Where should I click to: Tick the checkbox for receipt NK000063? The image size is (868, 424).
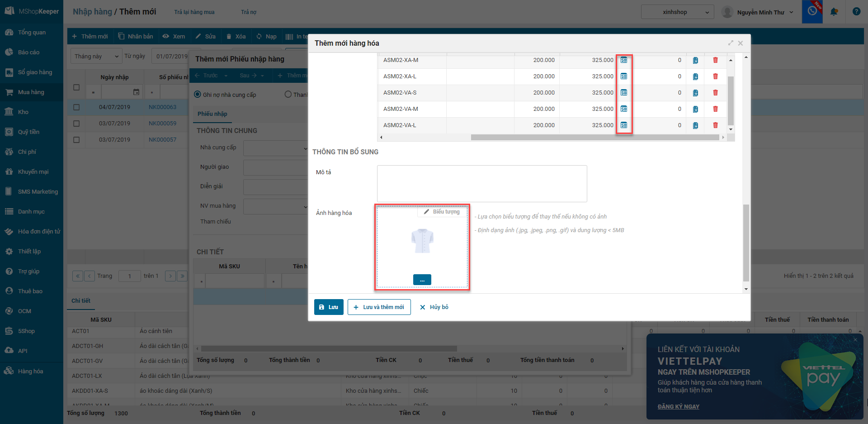click(x=76, y=107)
